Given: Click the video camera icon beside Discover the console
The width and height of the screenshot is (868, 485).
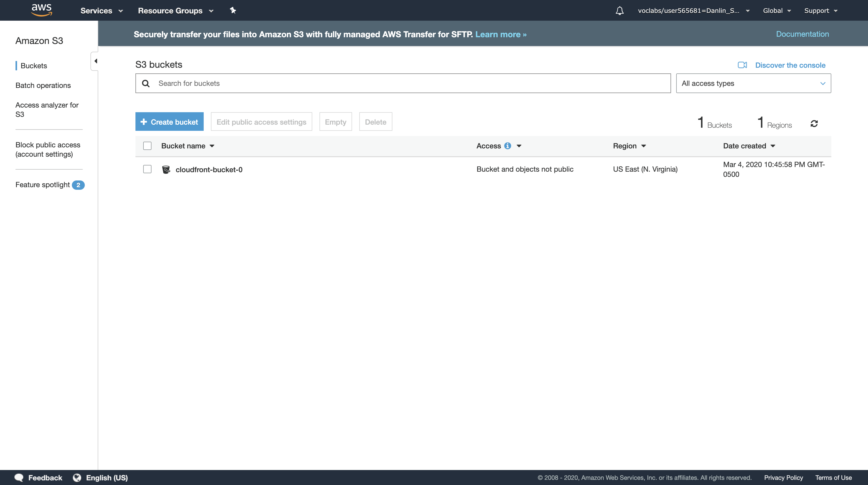Looking at the screenshot, I should [742, 65].
